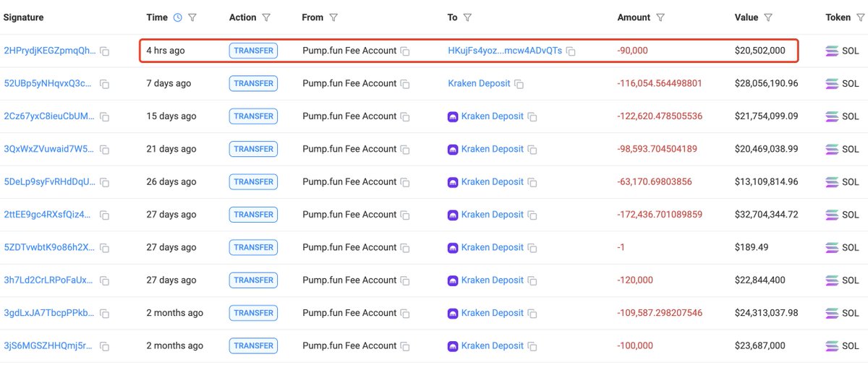Click the Amount column header label
The height and width of the screenshot is (365, 868).
point(634,17)
